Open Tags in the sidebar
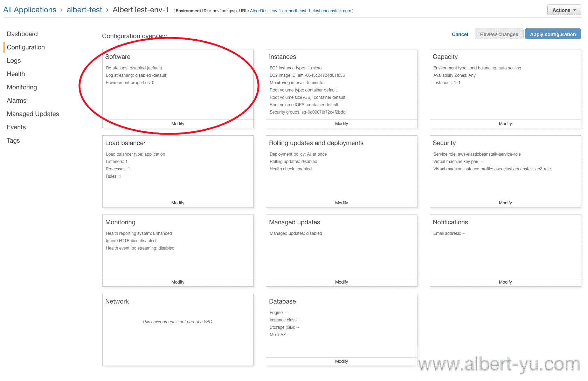 [13, 141]
